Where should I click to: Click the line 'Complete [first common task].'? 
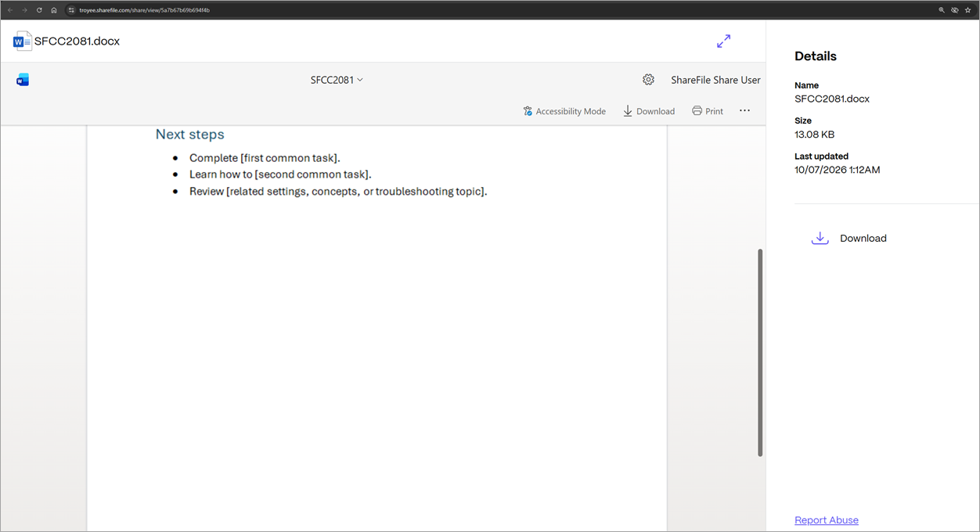pos(265,158)
